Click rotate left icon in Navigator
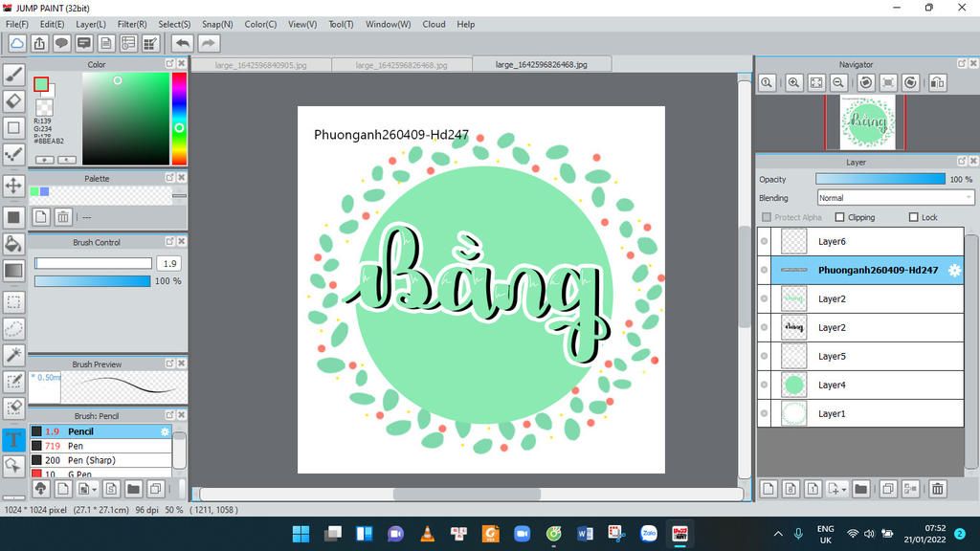This screenshot has height=551, width=980. 865,82
